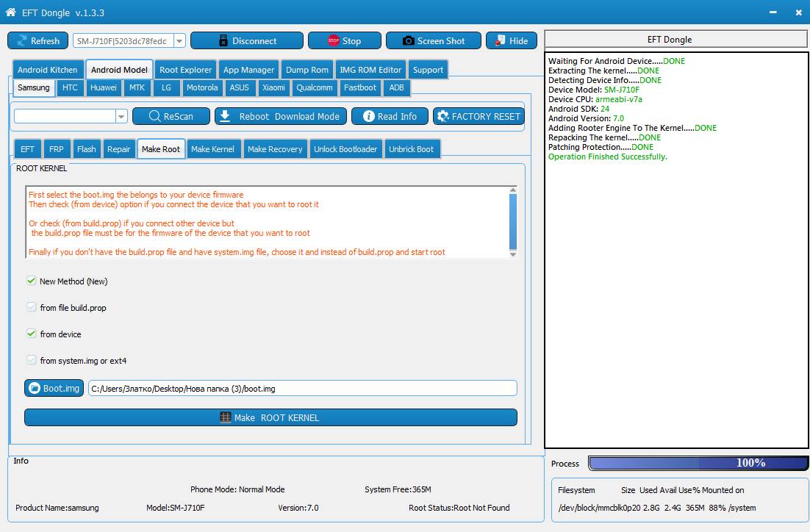This screenshot has width=810, height=532.
Task: Click the Boot.img browse button
Action: (x=54, y=389)
